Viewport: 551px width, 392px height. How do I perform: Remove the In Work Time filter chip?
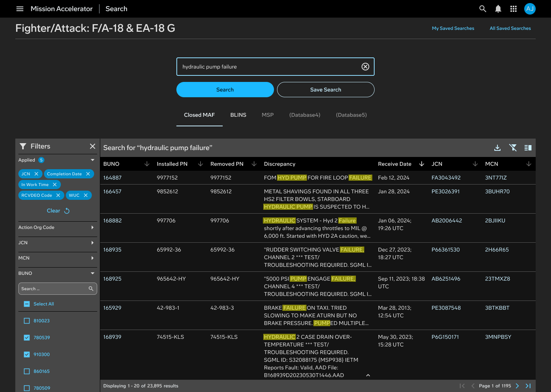click(55, 185)
